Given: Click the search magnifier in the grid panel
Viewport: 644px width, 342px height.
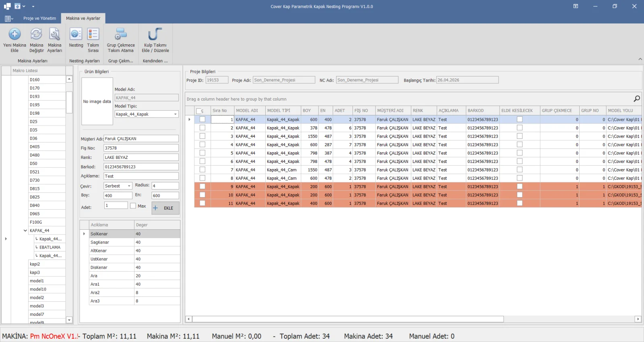Looking at the screenshot, I should click(x=636, y=99).
